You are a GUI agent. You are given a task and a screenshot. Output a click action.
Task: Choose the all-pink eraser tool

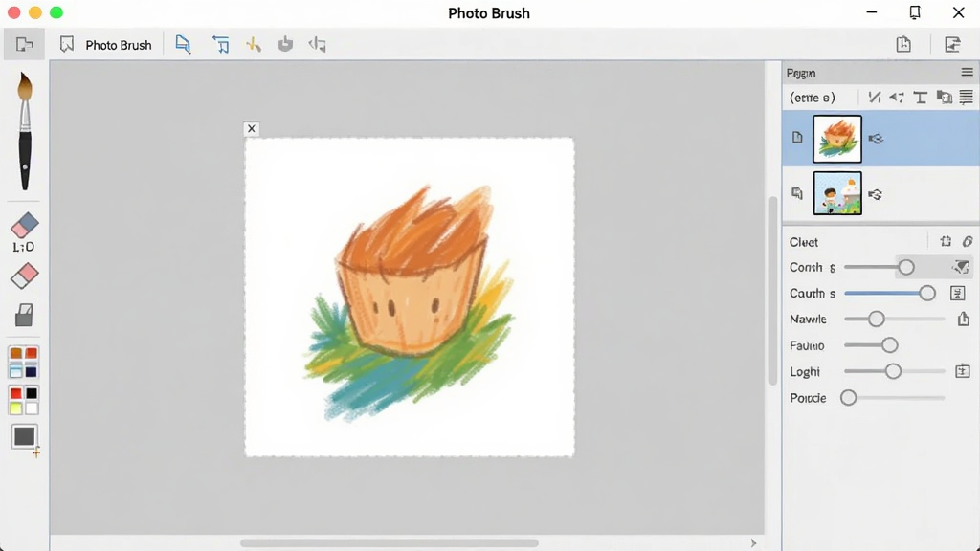pyautogui.click(x=24, y=275)
